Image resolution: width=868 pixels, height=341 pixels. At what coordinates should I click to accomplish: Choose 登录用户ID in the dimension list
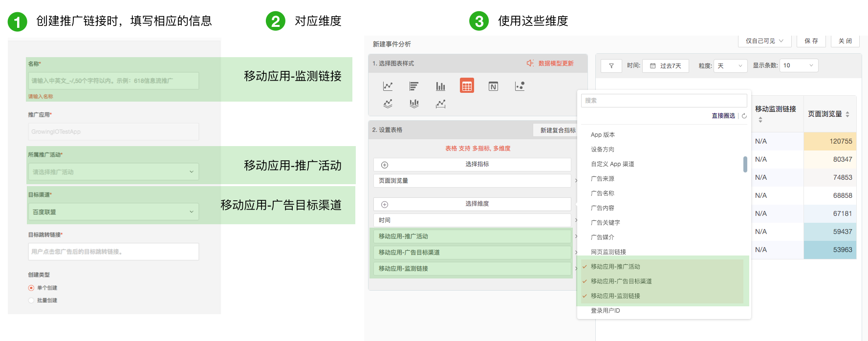click(605, 311)
